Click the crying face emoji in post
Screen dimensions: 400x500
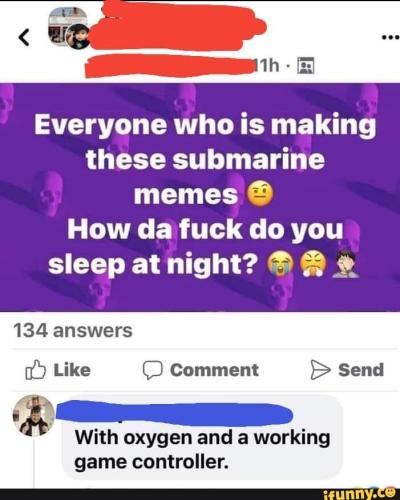pos(280,264)
